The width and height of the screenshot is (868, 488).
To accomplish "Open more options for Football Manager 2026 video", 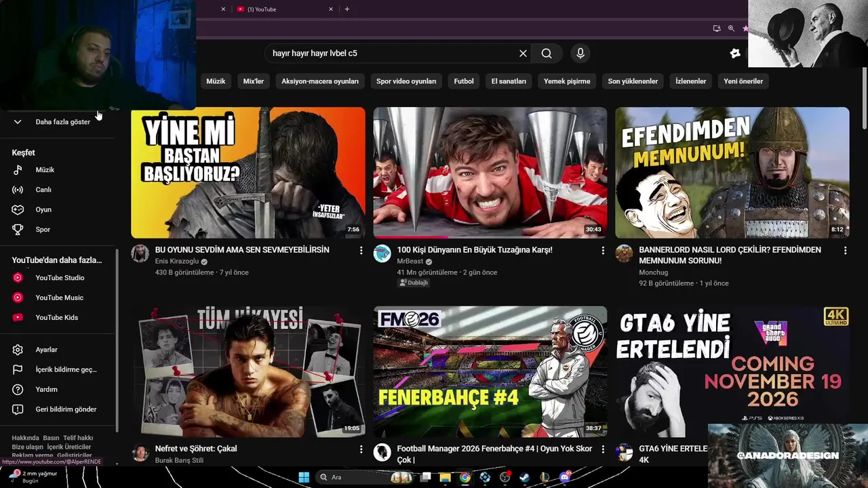I will [x=603, y=449].
